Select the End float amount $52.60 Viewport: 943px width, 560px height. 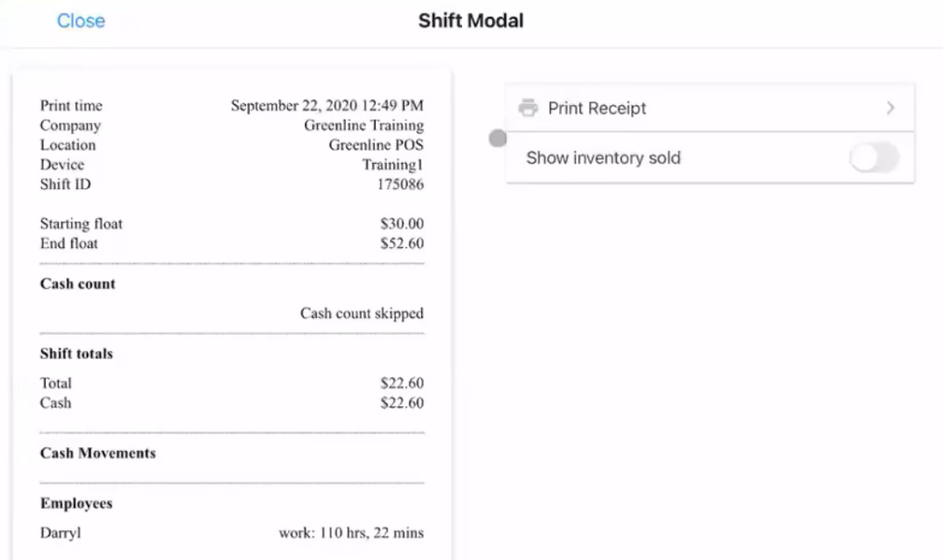coord(402,243)
